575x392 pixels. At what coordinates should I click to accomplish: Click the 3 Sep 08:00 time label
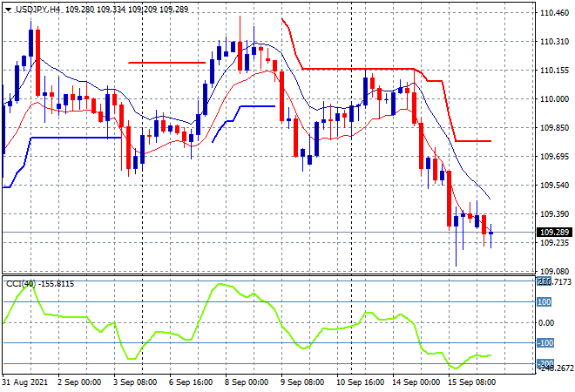point(135,382)
